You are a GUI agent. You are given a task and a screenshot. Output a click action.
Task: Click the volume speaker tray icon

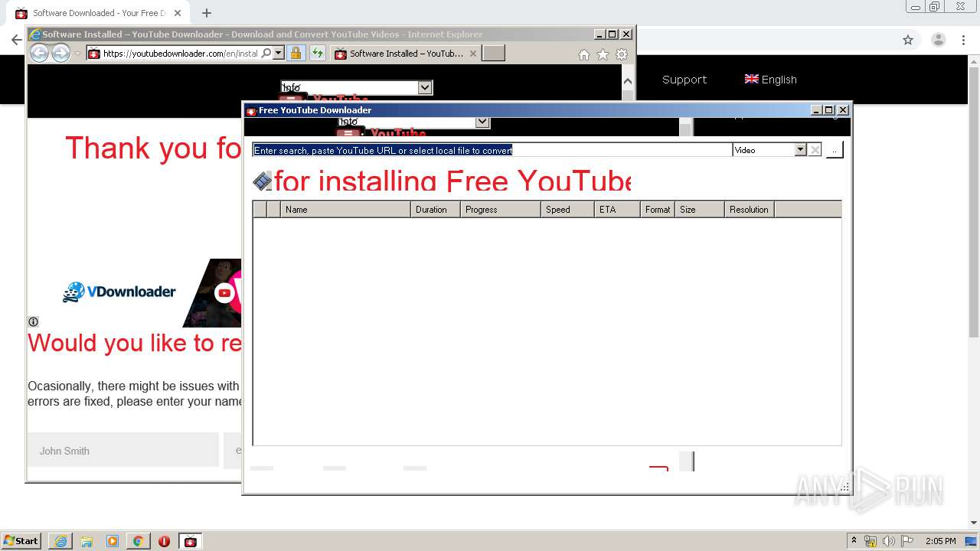pos(888,541)
